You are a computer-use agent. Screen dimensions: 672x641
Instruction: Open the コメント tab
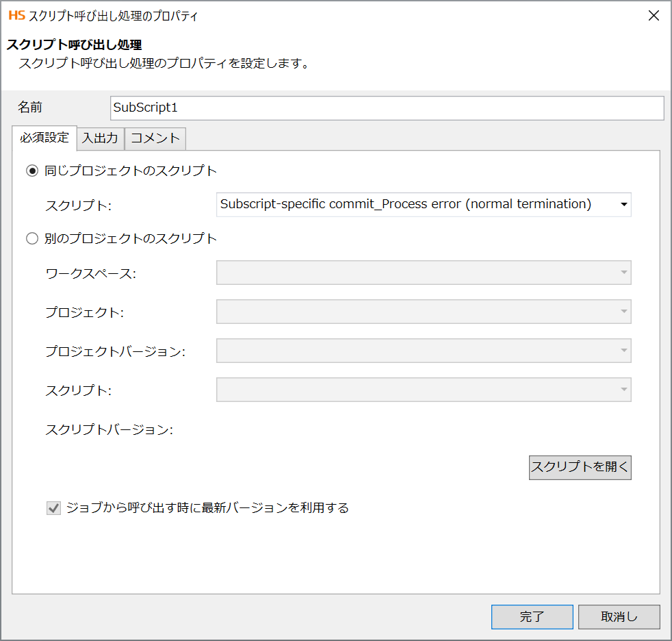[155, 138]
